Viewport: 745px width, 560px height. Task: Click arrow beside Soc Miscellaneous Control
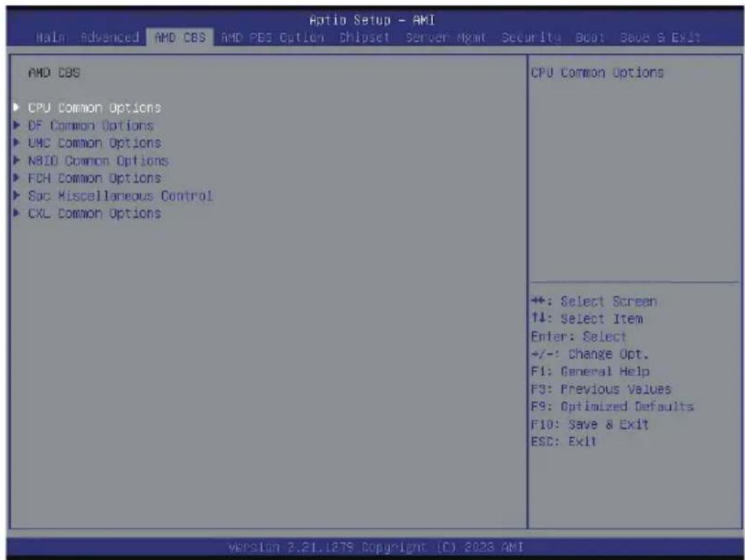[16, 195]
